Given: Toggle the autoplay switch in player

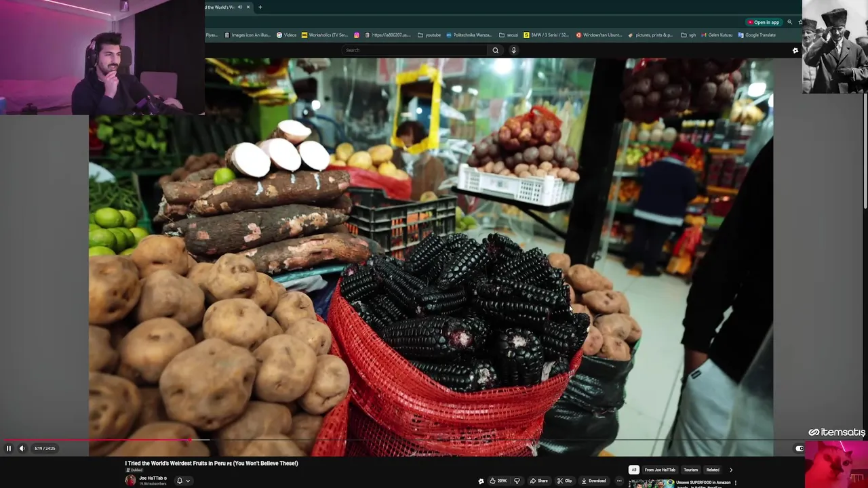Looking at the screenshot, I should click(799, 448).
